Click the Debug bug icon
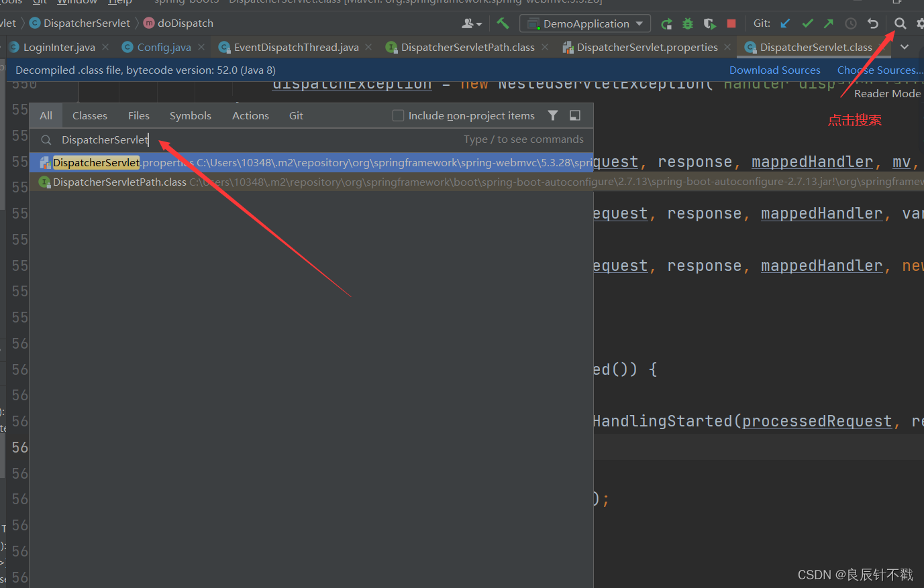924x588 pixels. [x=688, y=23]
